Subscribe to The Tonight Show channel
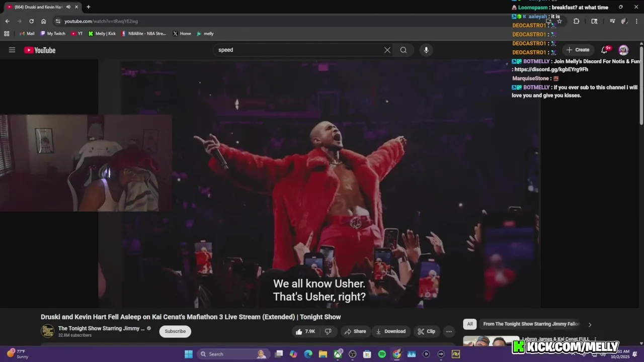Viewport: 644px width, 362px height. 175,331
